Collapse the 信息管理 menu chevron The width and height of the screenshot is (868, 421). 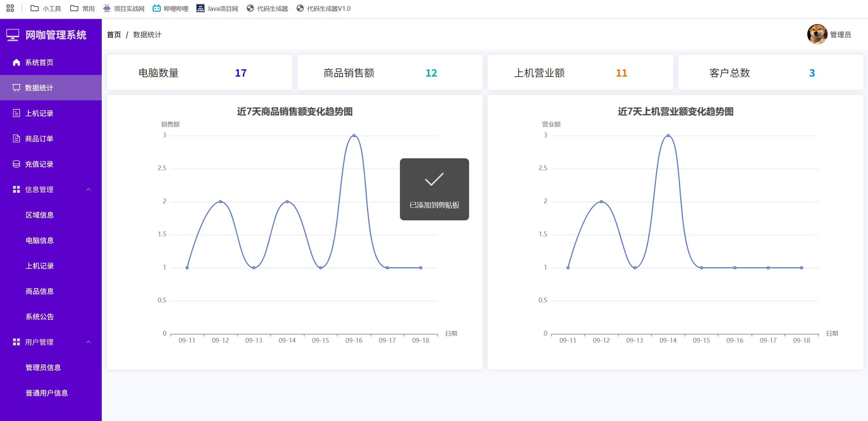[89, 189]
